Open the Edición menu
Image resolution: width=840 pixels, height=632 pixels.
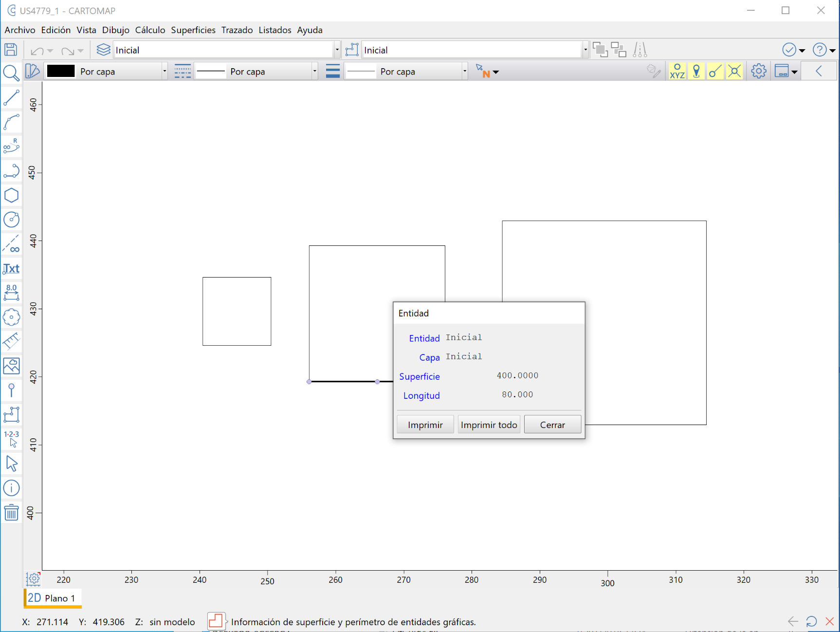point(56,30)
